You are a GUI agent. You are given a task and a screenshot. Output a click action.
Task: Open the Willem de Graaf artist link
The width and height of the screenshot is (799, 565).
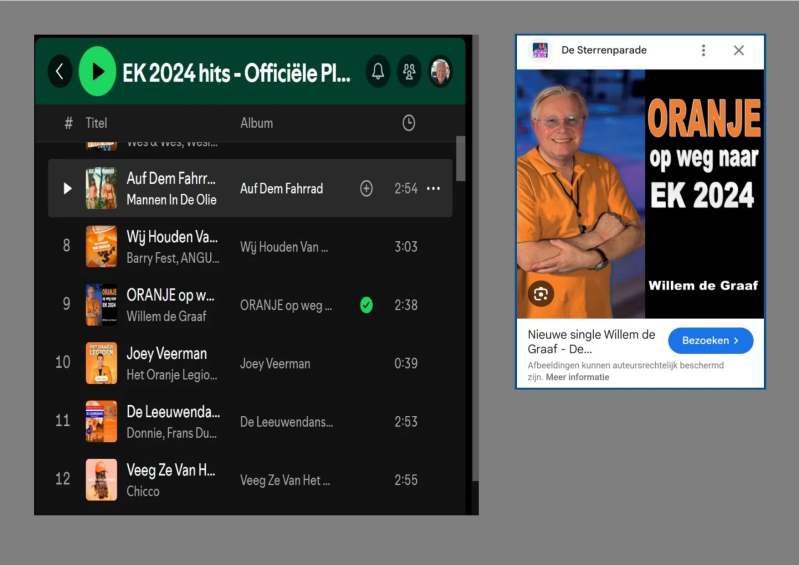click(166, 316)
